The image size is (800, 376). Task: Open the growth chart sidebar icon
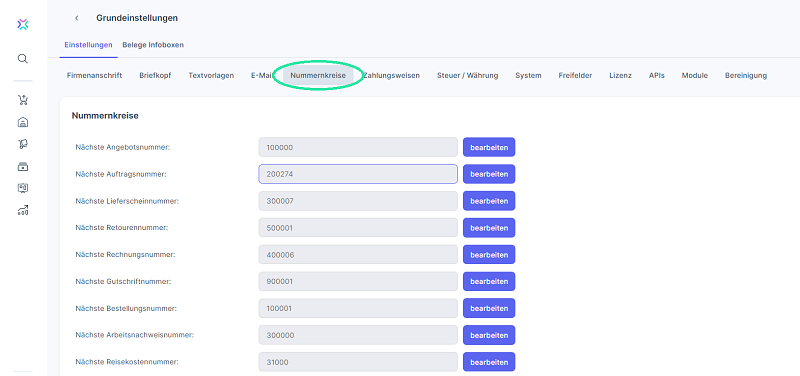[22, 210]
